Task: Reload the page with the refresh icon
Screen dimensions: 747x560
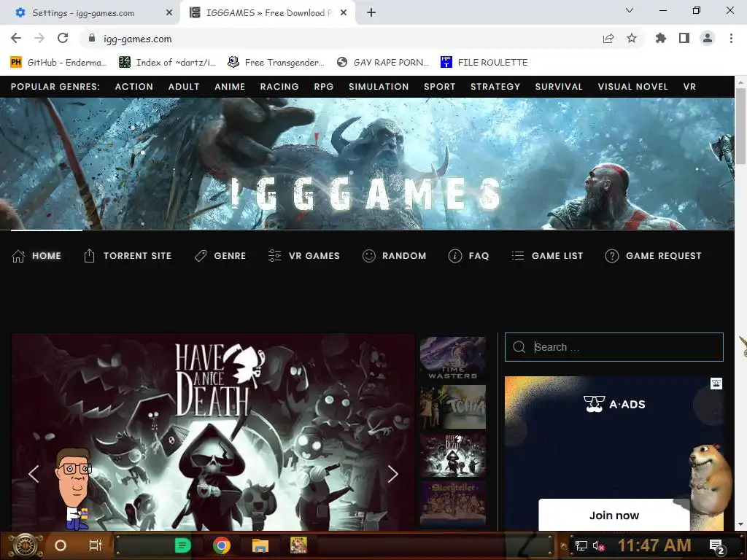Action: tap(63, 38)
